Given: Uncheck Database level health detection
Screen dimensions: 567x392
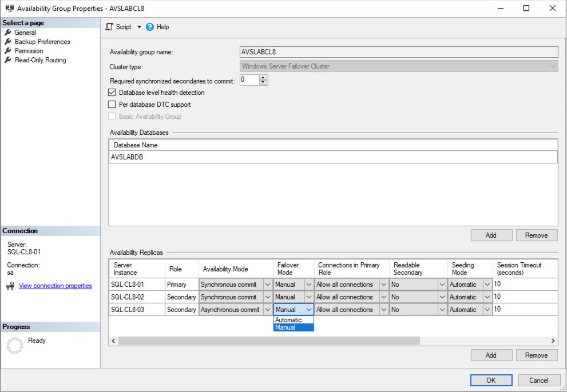Looking at the screenshot, I should click(112, 93).
